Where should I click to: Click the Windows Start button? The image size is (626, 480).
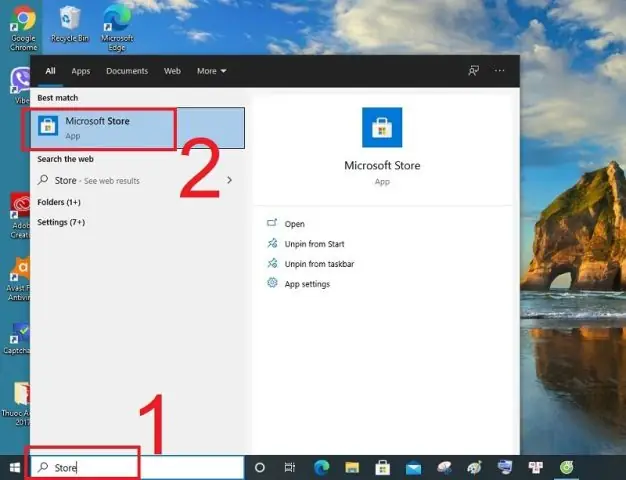15,467
